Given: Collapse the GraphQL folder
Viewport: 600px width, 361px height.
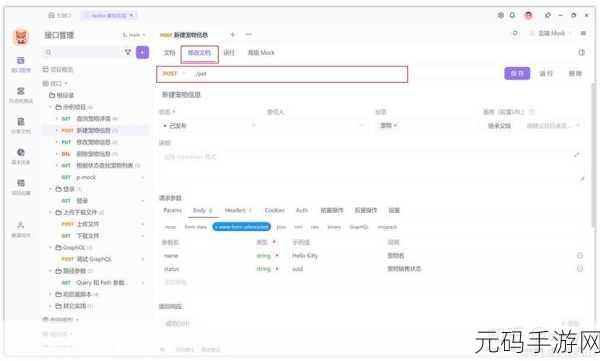Looking at the screenshot, I should (x=51, y=247).
